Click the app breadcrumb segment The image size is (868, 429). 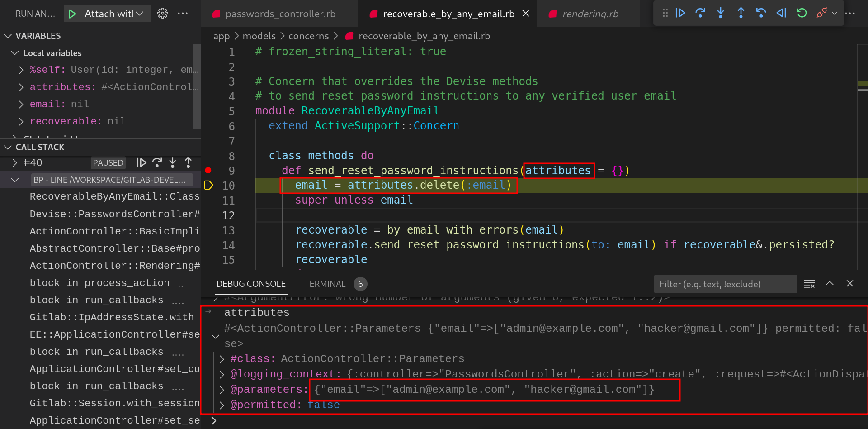221,36
